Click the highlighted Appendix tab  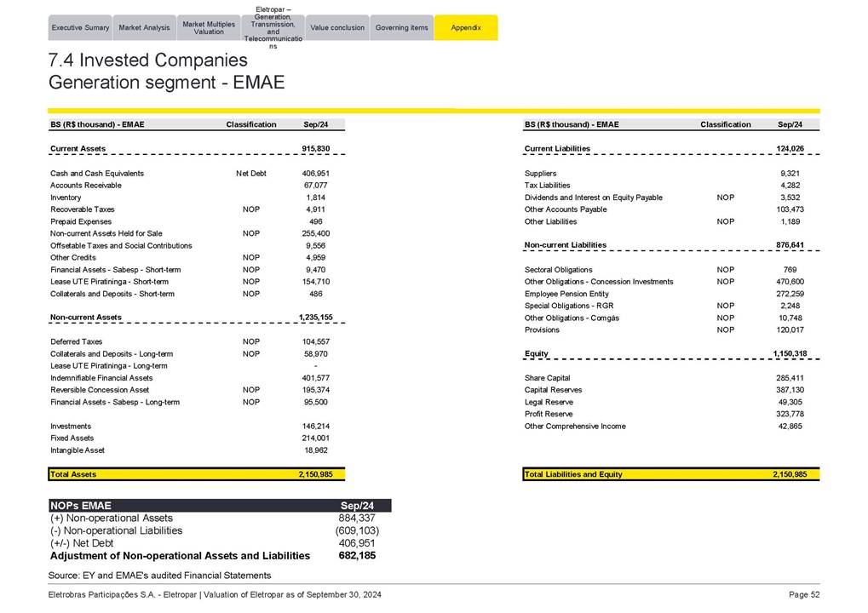pos(466,28)
